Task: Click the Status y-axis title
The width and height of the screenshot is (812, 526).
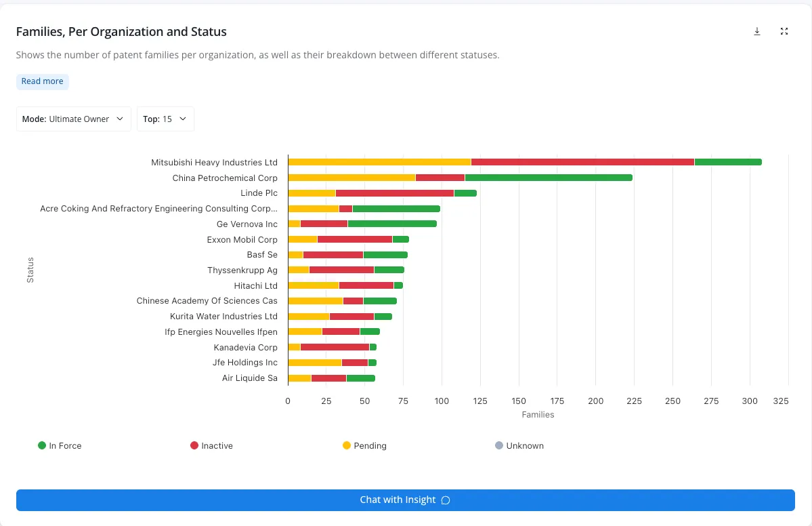Action: 30,270
